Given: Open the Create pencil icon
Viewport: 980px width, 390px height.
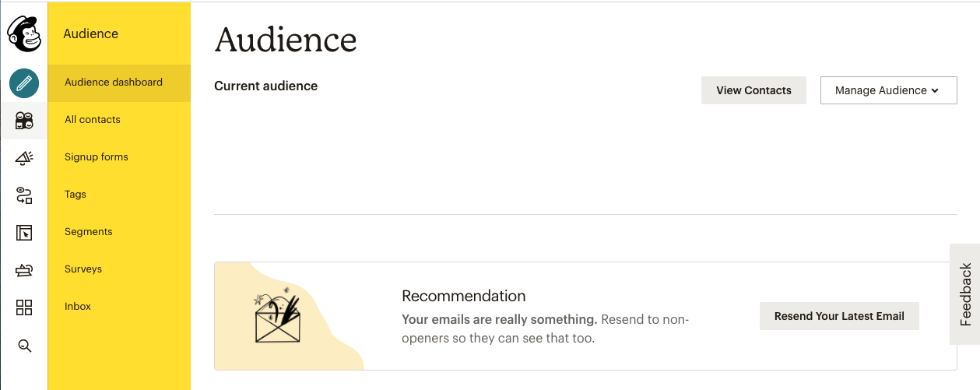Looking at the screenshot, I should pyautogui.click(x=24, y=83).
